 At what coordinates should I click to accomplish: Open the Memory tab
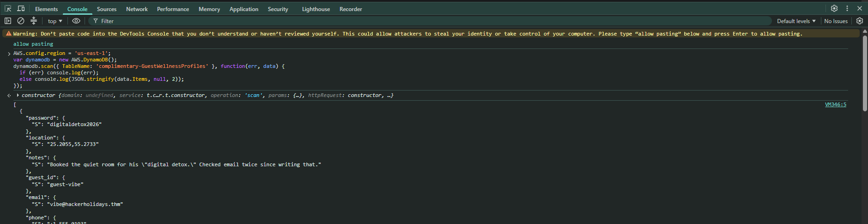(x=209, y=9)
